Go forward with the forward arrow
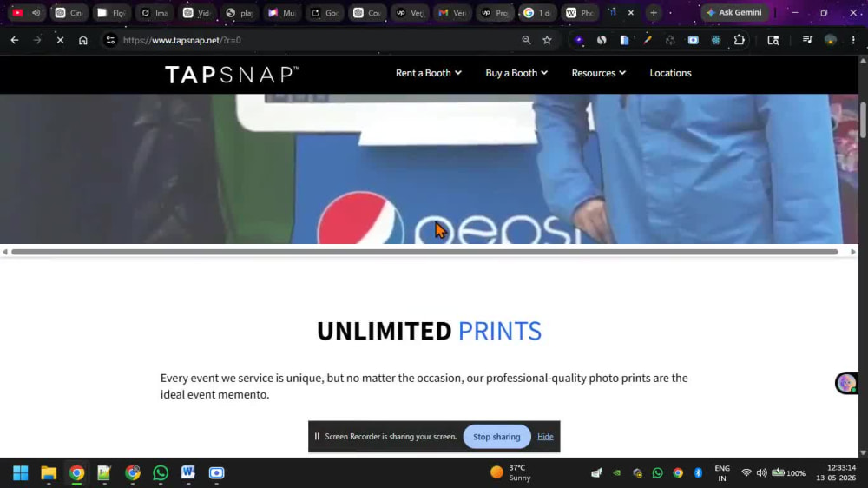This screenshot has width=868, height=488. click(37, 40)
